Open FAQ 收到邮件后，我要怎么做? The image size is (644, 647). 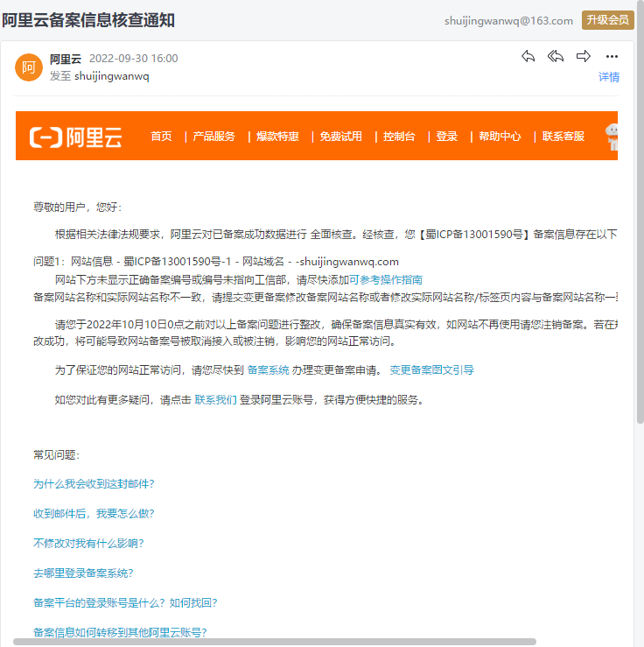point(94,513)
